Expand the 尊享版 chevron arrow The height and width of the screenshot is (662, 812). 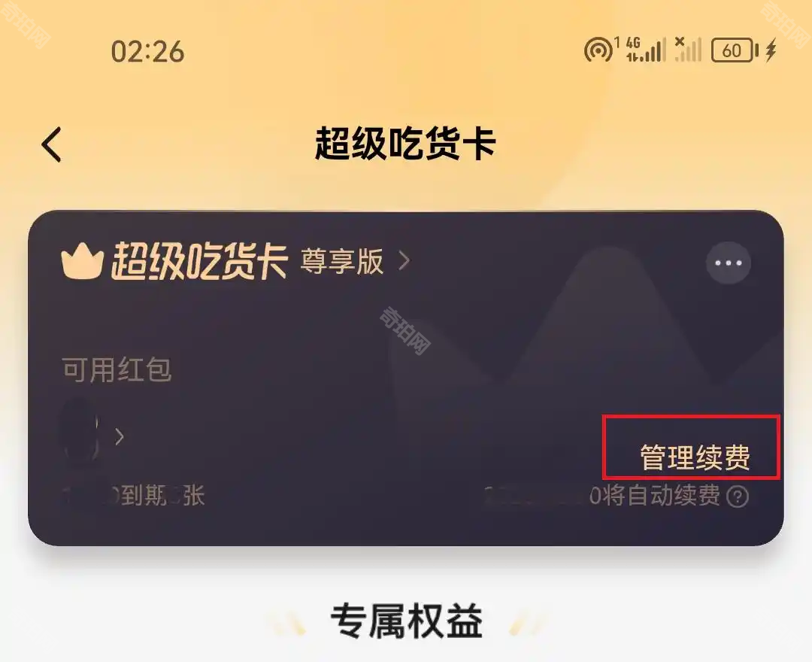click(x=404, y=261)
